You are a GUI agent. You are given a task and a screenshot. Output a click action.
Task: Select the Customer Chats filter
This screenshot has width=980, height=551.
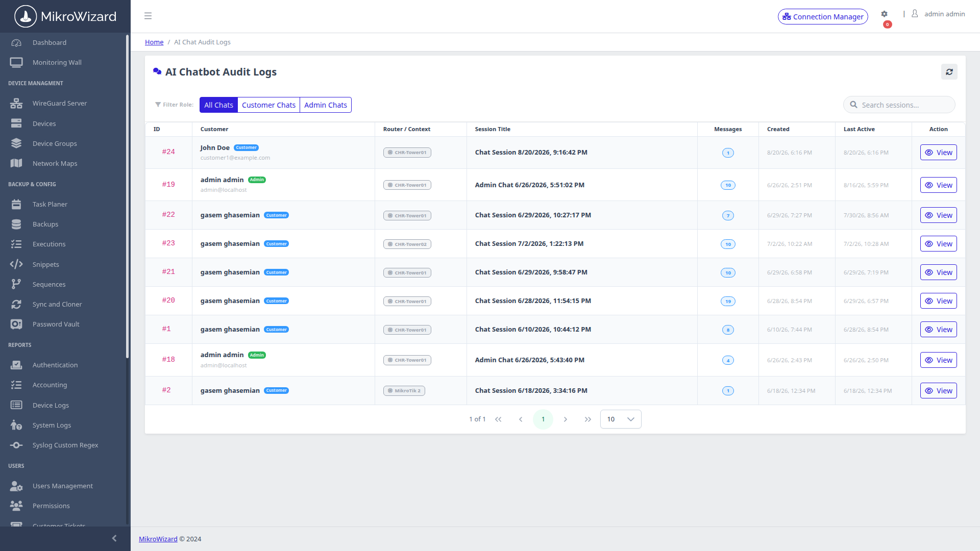click(x=268, y=105)
